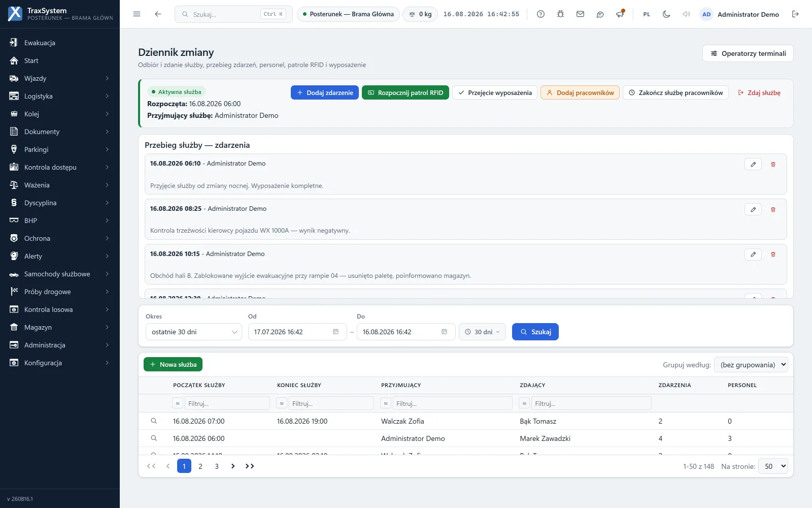This screenshot has width=812, height=508.
Task: Delete the 08:25 sobriety check event
Action: 773,209
